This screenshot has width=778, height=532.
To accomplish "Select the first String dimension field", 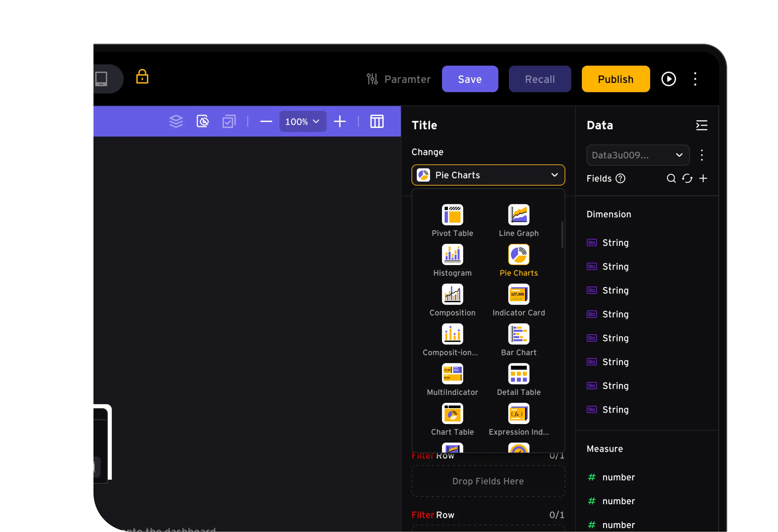I will point(608,243).
